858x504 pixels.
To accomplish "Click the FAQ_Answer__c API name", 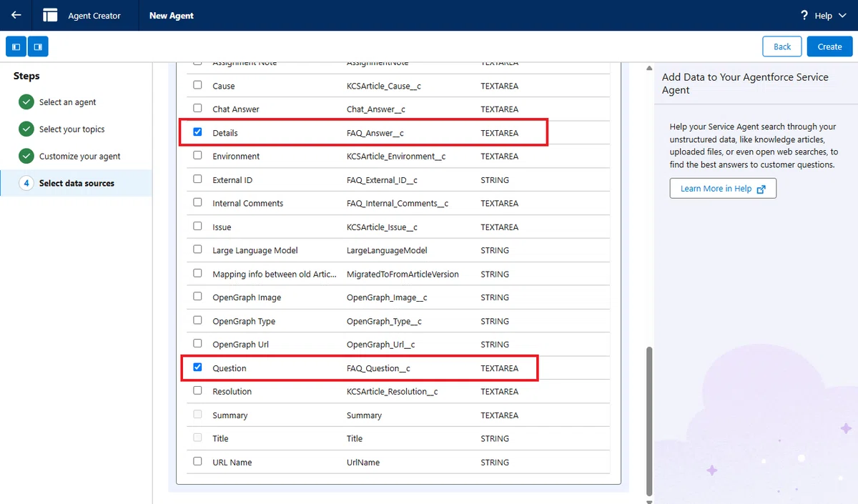I will [375, 133].
